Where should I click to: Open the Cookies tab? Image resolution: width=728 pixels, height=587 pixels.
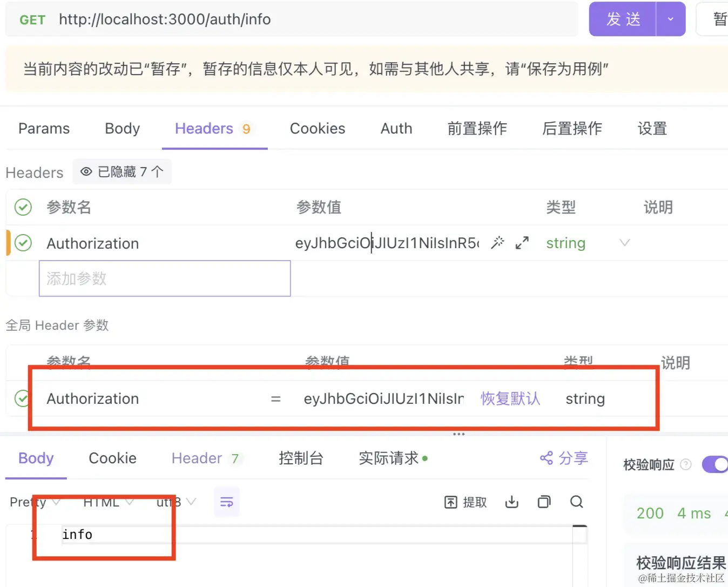click(x=318, y=129)
